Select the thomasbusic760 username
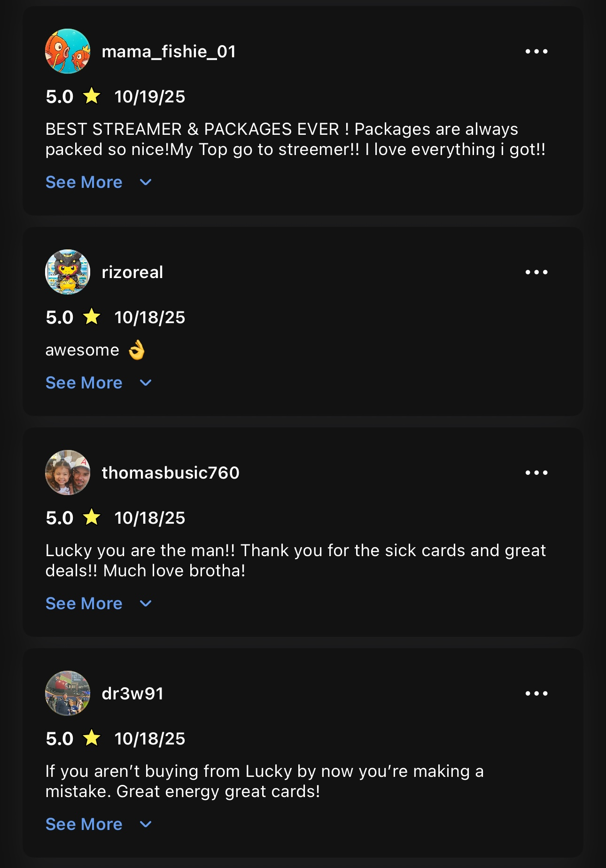Image resolution: width=606 pixels, height=868 pixels. pyautogui.click(x=171, y=473)
